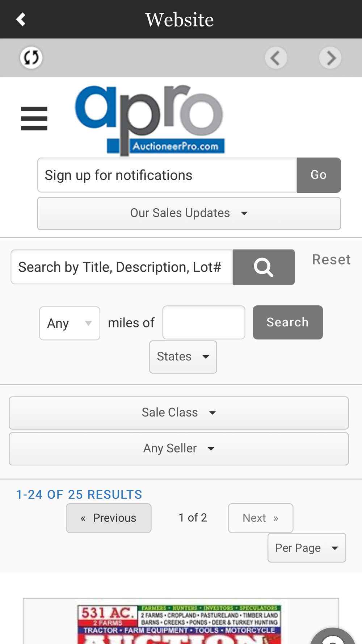Tap the back arrow in the Website header
This screenshot has width=362, height=644.
[x=21, y=20]
